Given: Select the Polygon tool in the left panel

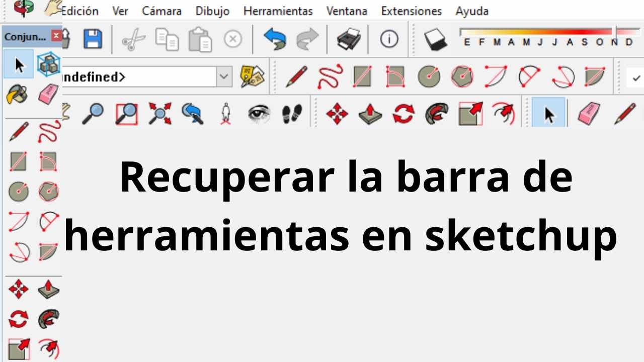Looking at the screenshot, I should pos(48,191).
